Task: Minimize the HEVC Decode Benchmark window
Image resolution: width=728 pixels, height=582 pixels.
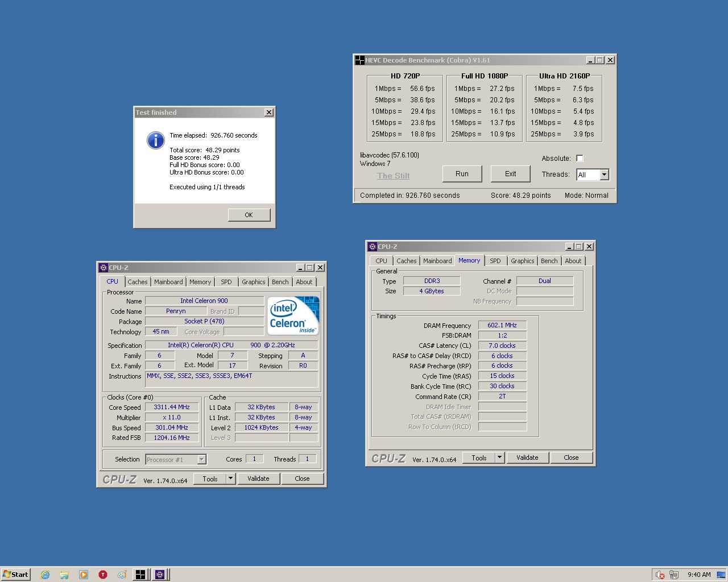Action: pos(591,60)
